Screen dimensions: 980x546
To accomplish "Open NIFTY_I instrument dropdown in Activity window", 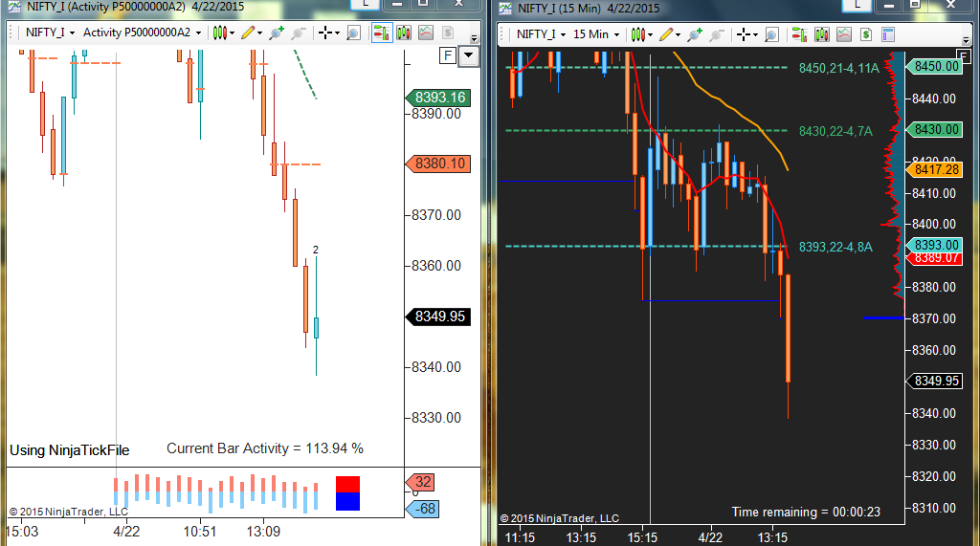I will coord(50,33).
